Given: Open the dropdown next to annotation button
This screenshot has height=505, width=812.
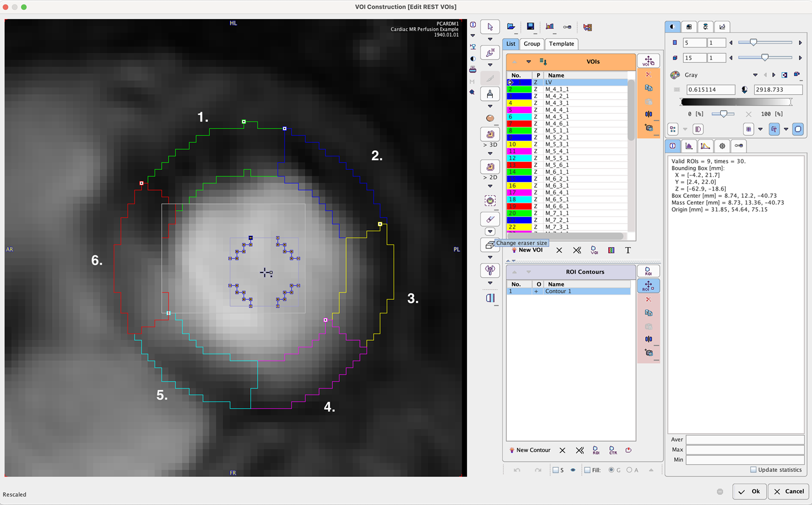Looking at the screenshot, I should [786, 129].
